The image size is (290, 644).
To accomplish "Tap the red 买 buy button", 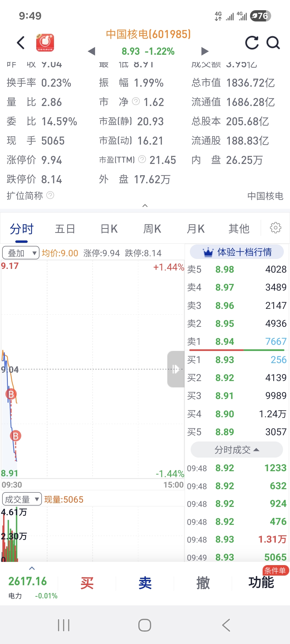I will pos(87,583).
